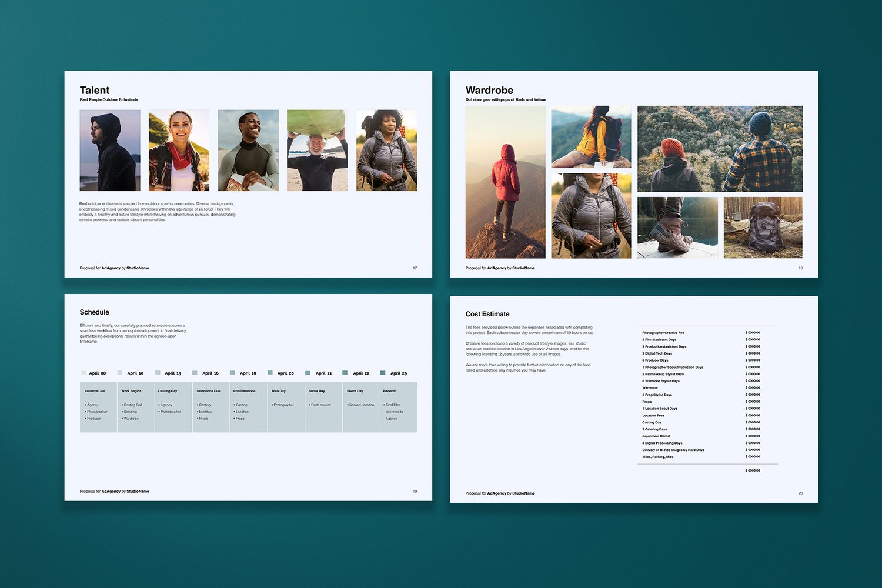Click the man in black hoodie photo
Screen dimensions: 882x588
[110, 151]
